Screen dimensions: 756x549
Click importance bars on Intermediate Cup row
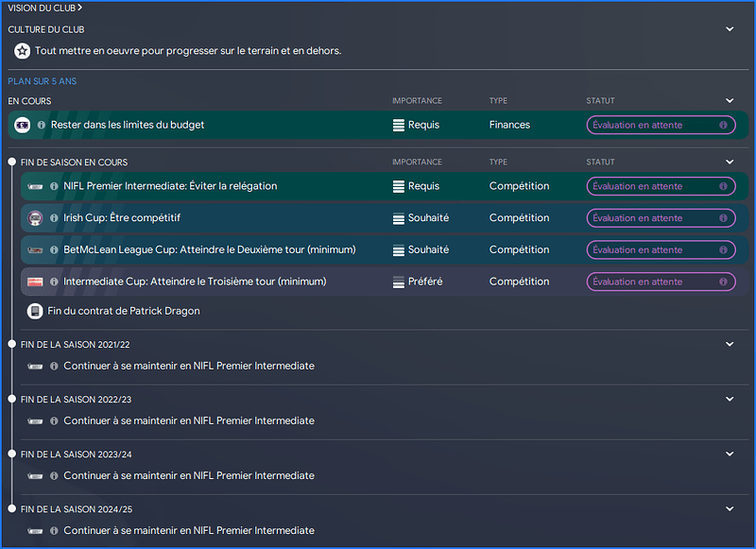pyautogui.click(x=398, y=283)
